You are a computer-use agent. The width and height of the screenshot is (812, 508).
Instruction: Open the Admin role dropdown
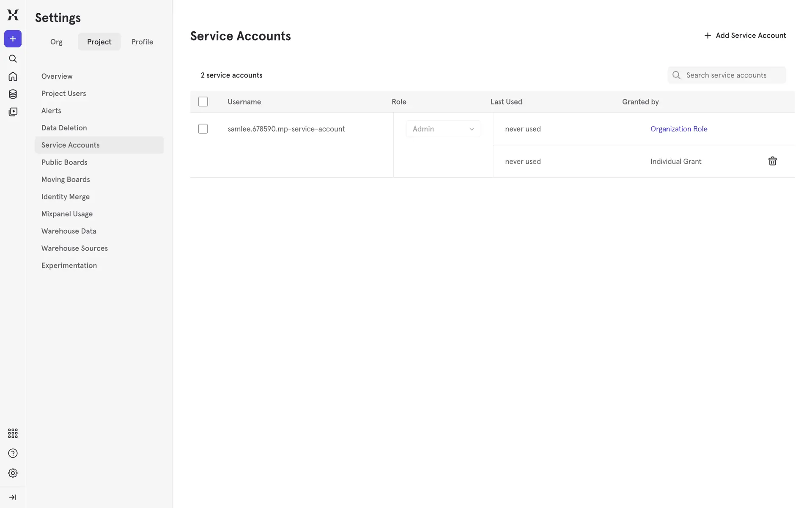(443, 129)
